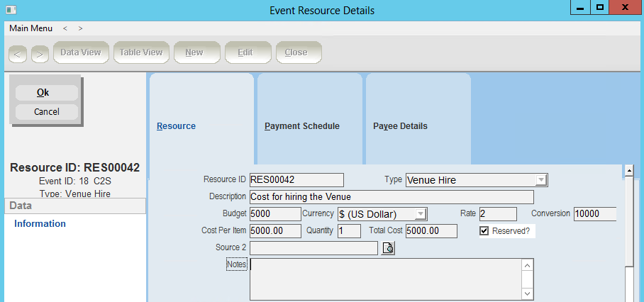Open the Currency dropdown
644x302 pixels.
click(x=421, y=214)
